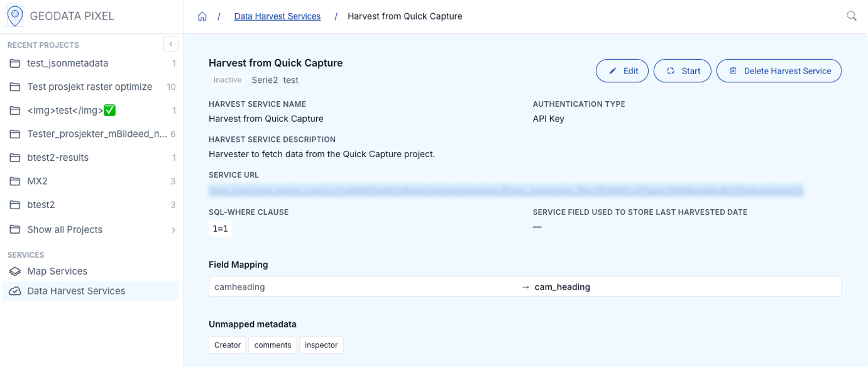Click folder icon next to test_jsonmetadata

15,63
